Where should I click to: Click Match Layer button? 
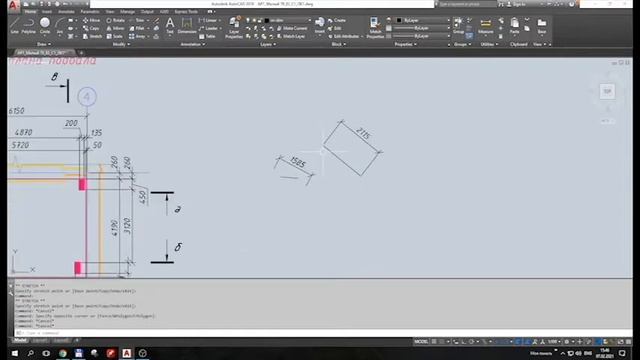coord(291,36)
